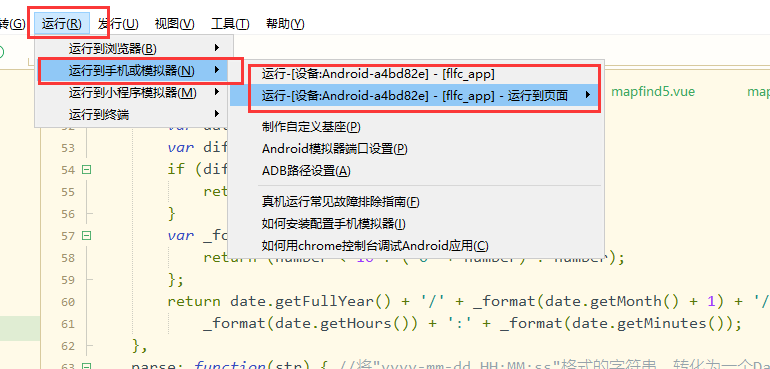Expand submenu arrow of 运行到终端
770x369 pixels.
[217, 114]
